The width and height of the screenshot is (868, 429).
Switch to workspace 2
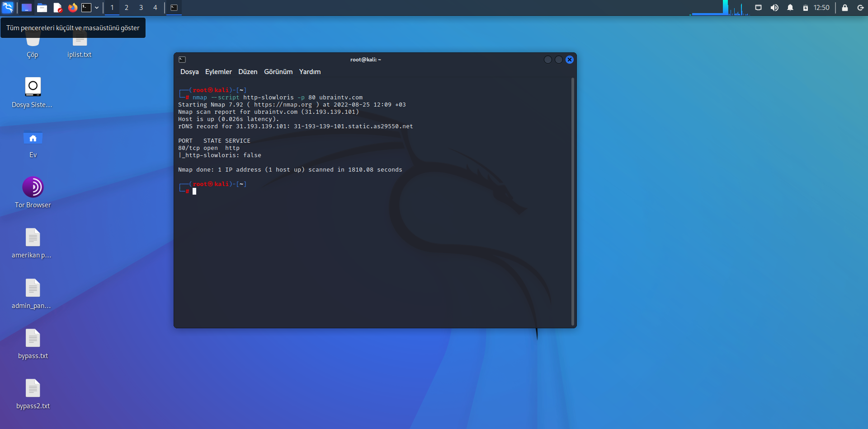127,8
